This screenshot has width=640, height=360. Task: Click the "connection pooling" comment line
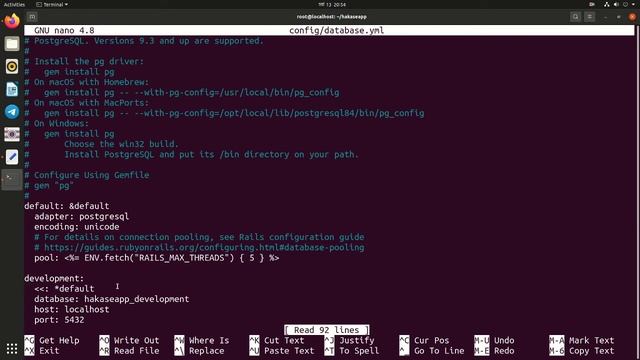tap(199, 237)
